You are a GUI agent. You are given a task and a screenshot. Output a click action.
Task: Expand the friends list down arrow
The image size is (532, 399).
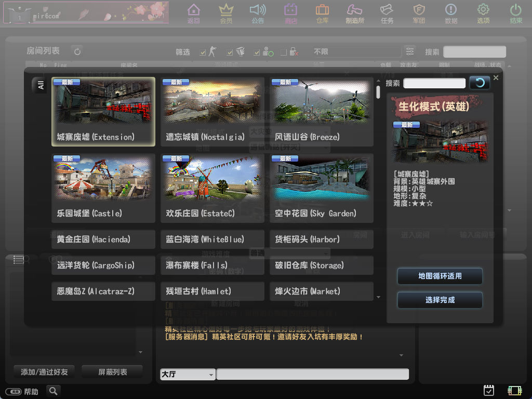[140, 352]
